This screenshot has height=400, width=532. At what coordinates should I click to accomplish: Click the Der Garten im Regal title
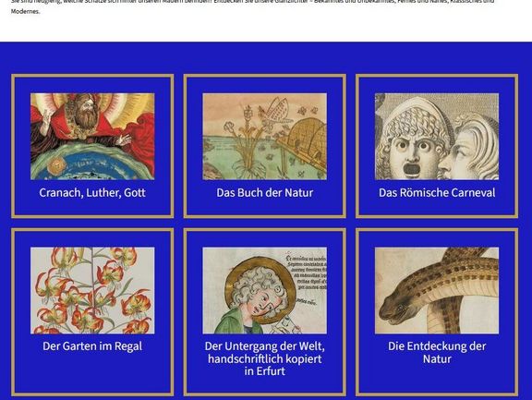pyautogui.click(x=92, y=346)
